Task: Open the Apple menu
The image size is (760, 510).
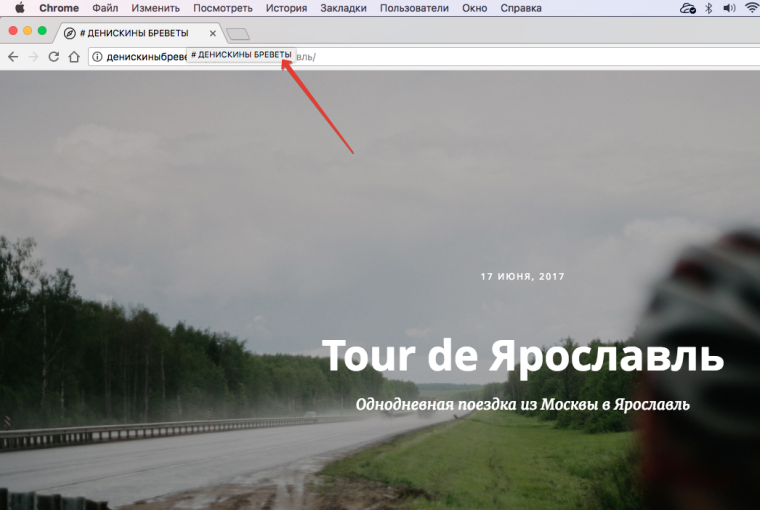Action: click(x=19, y=8)
